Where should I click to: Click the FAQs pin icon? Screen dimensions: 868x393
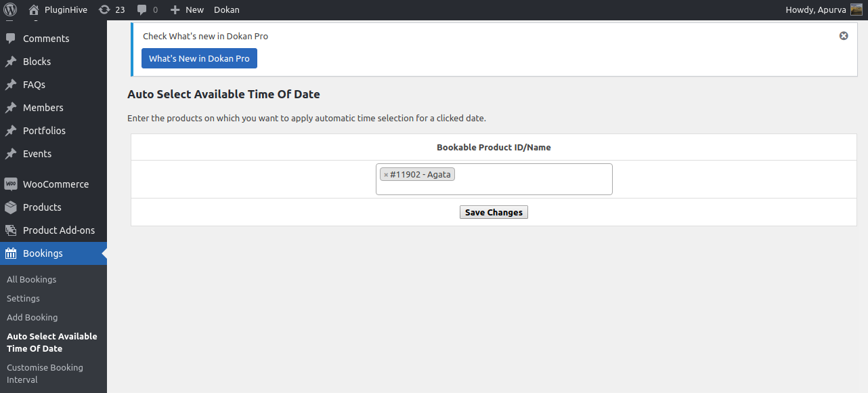[11, 85]
